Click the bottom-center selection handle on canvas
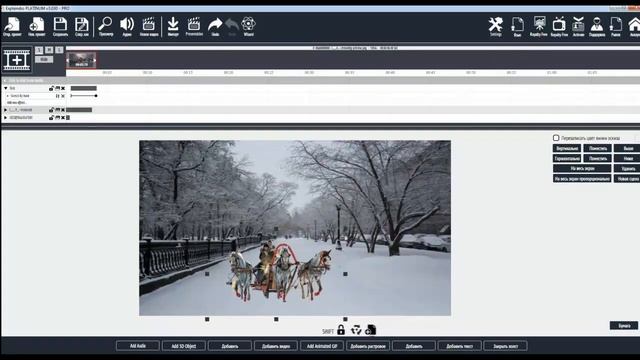 [x=276, y=319]
